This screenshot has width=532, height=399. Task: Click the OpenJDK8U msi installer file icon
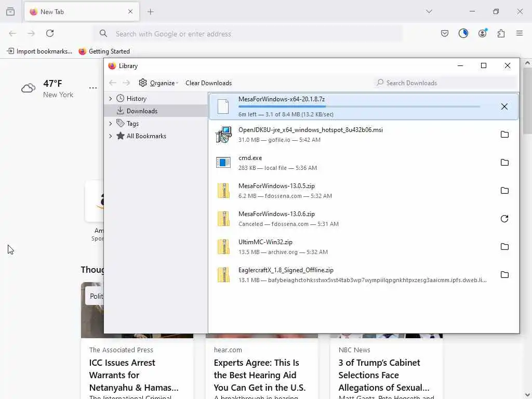pos(223,135)
